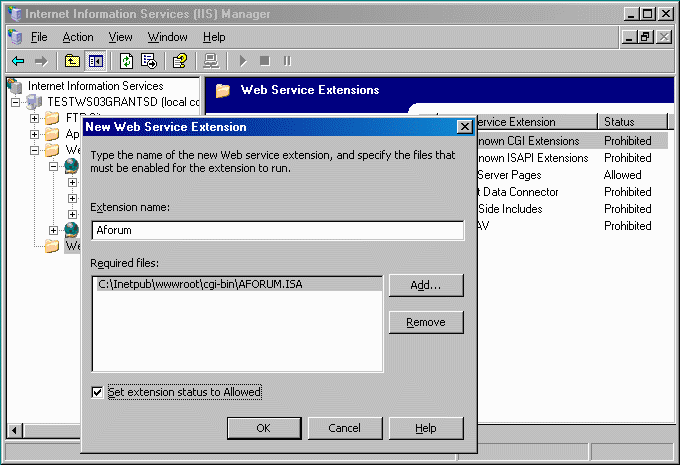Click the Help button in dialog

[426, 428]
